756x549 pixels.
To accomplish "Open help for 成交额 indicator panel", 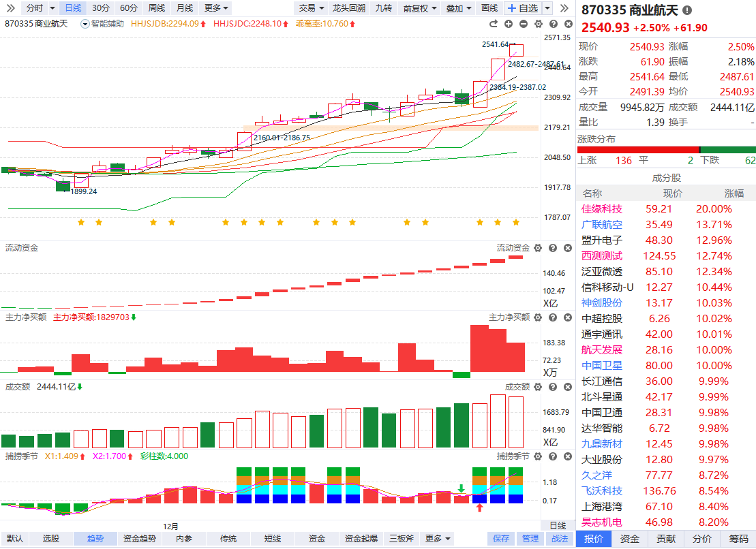I will click(552, 387).
